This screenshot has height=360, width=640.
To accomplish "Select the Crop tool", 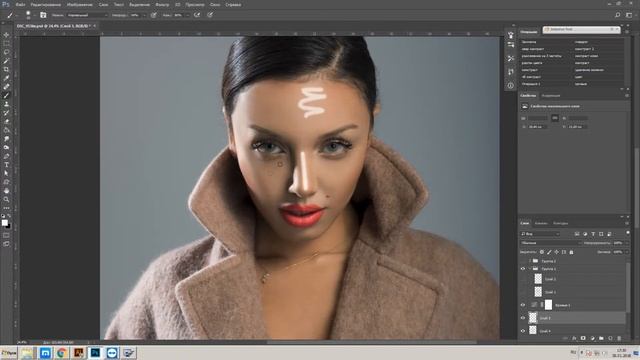I will pyautogui.click(x=6, y=69).
